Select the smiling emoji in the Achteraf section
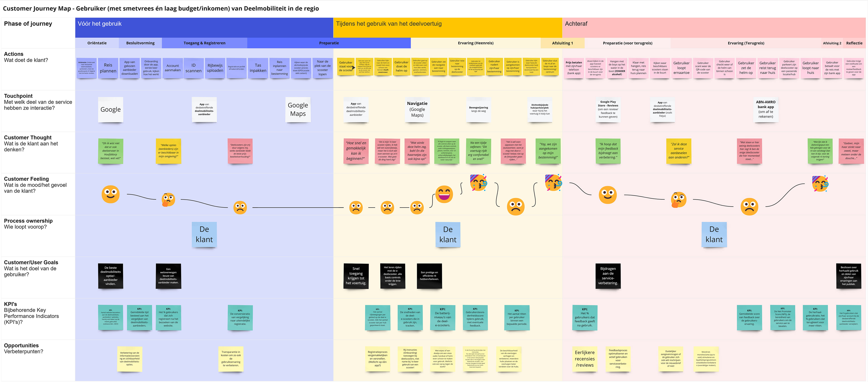Image resolution: width=868 pixels, height=382 pixels. tap(608, 195)
